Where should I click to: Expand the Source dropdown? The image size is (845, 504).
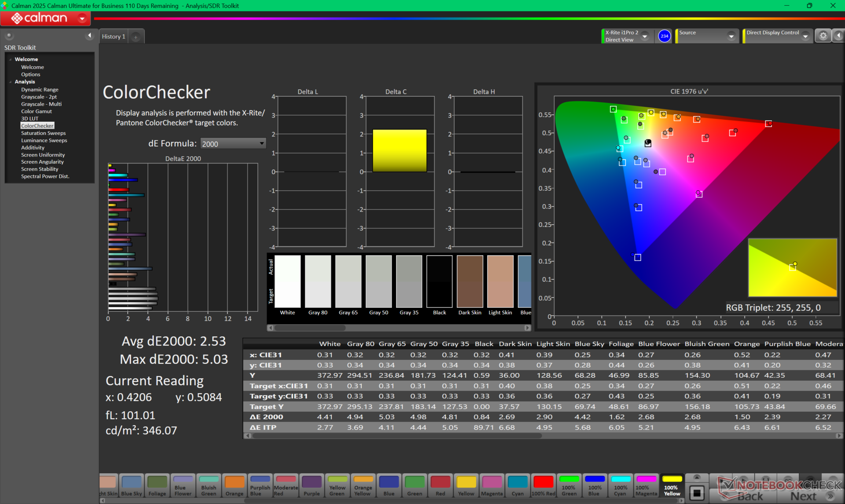pyautogui.click(x=731, y=37)
